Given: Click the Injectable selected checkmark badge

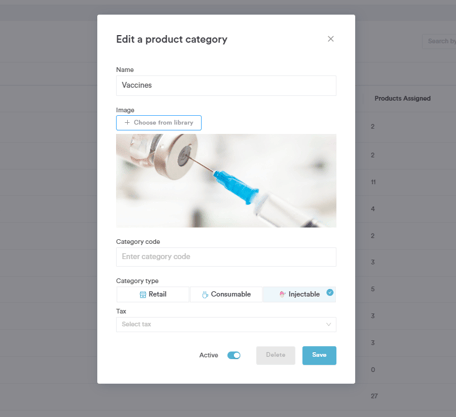Looking at the screenshot, I should (x=330, y=292).
